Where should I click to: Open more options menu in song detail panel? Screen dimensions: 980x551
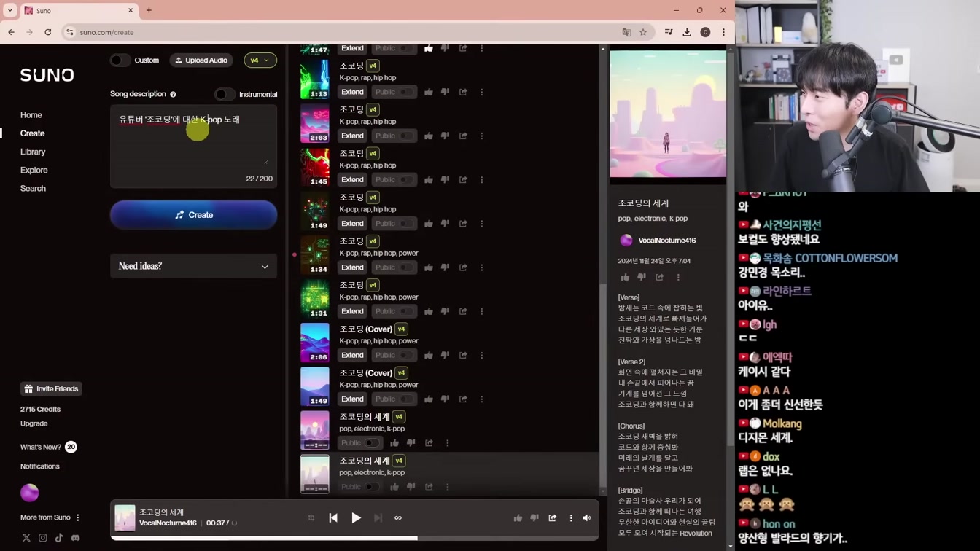pyautogui.click(x=678, y=277)
